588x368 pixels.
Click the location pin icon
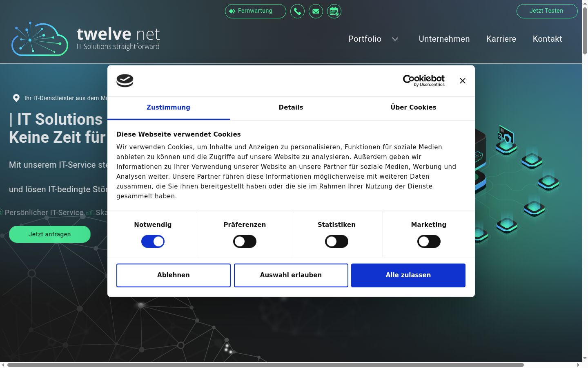[16, 98]
